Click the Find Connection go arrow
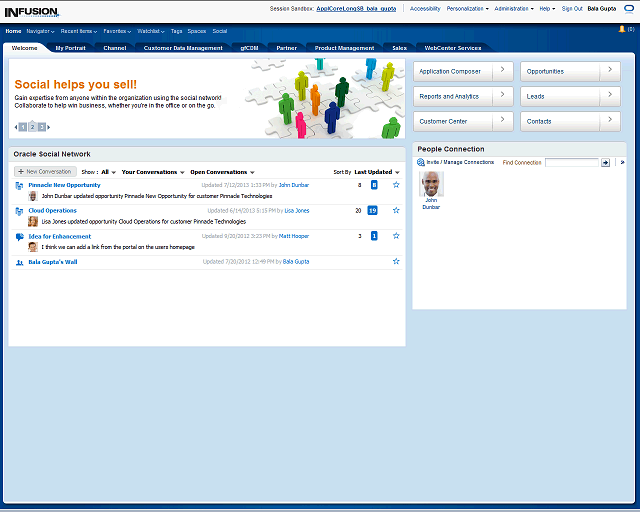Screen dimensions: 640x512 point(605,162)
